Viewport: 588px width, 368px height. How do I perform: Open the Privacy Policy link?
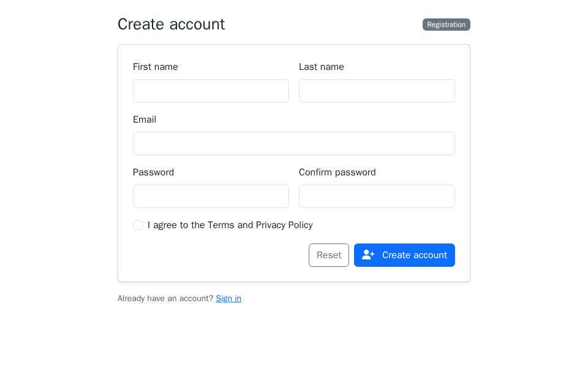pyautogui.click(x=284, y=225)
